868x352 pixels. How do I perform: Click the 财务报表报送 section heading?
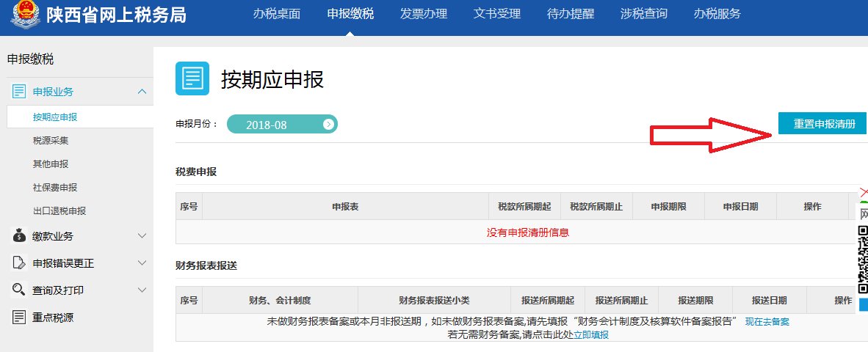(x=206, y=265)
